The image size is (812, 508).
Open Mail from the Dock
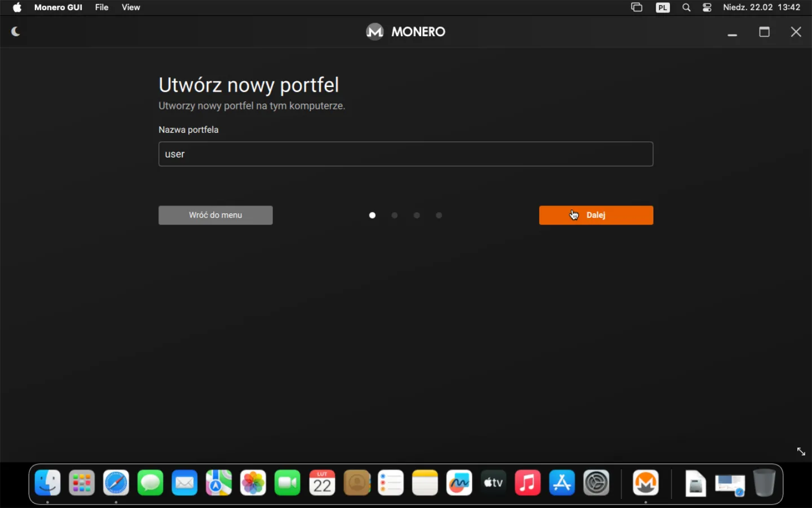point(185,483)
